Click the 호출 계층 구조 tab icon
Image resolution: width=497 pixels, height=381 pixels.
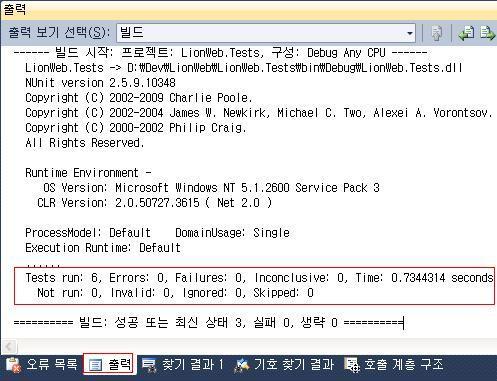[352, 365]
